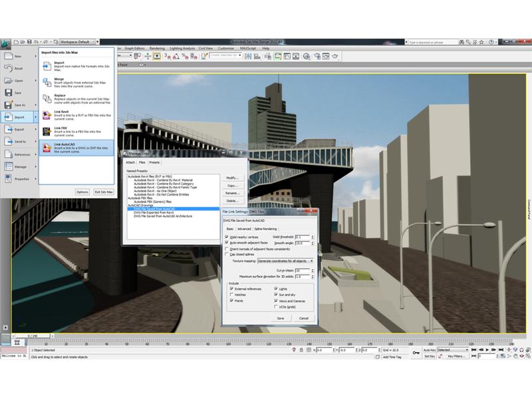Toggle Lights checkbox
532x399 pixels.
click(276, 289)
